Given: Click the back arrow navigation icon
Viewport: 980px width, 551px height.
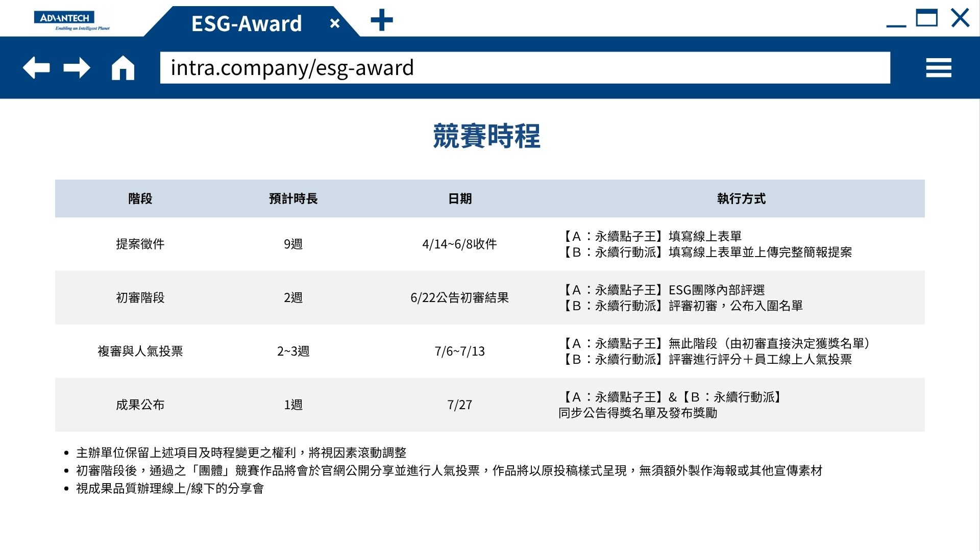Looking at the screenshot, I should (36, 68).
